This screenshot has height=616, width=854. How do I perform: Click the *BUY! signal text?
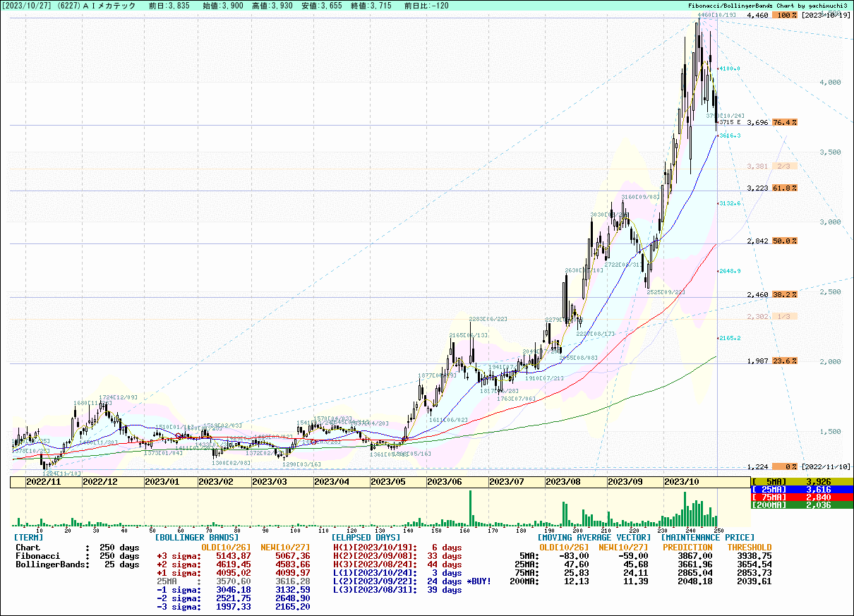(x=479, y=581)
